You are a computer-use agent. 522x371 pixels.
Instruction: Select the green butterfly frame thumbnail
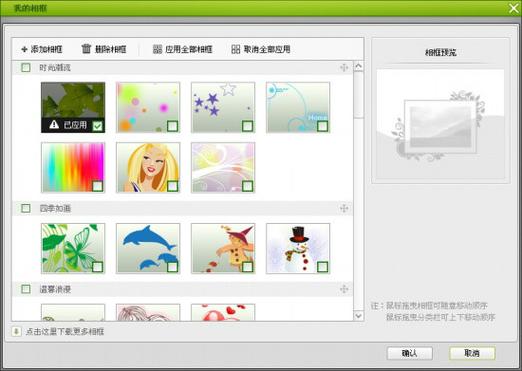pos(73,248)
